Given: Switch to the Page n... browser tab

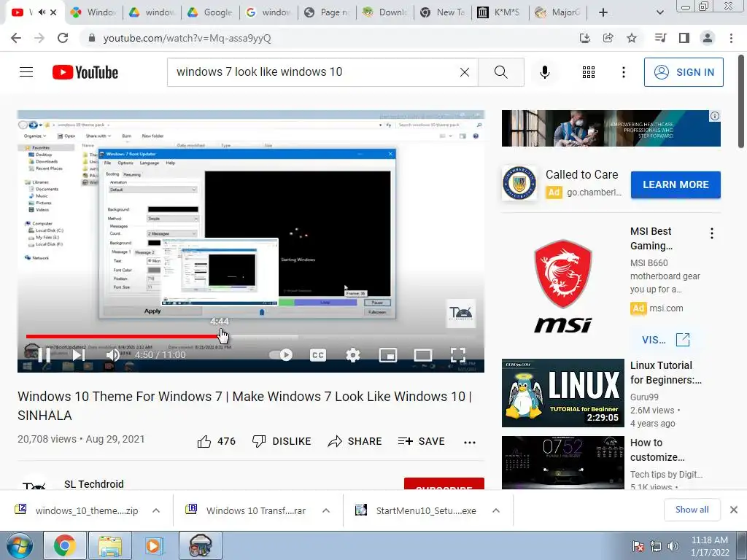Looking at the screenshot, I should coord(326,12).
